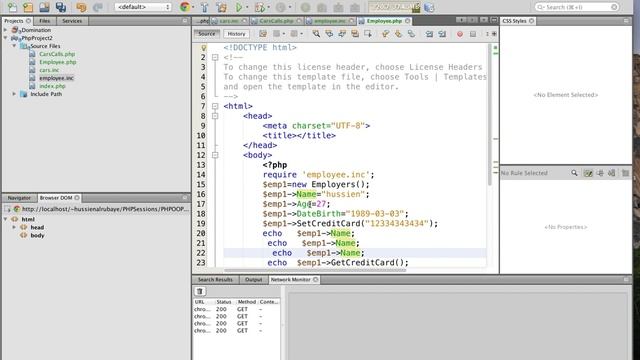The image size is (640, 360).
Task: Click the editor's vertical scrollbar
Action: pos(489,114)
